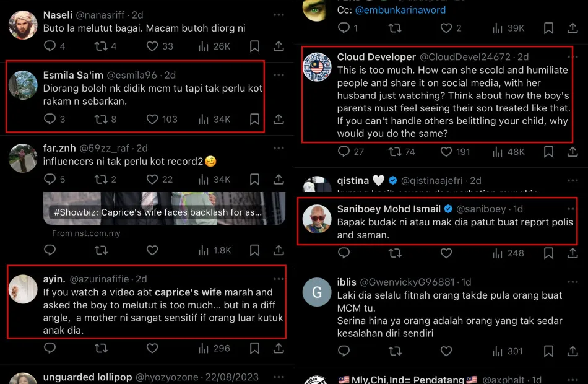Open iblis's gray G avatar
The width and height of the screenshot is (588, 384).
point(317,292)
